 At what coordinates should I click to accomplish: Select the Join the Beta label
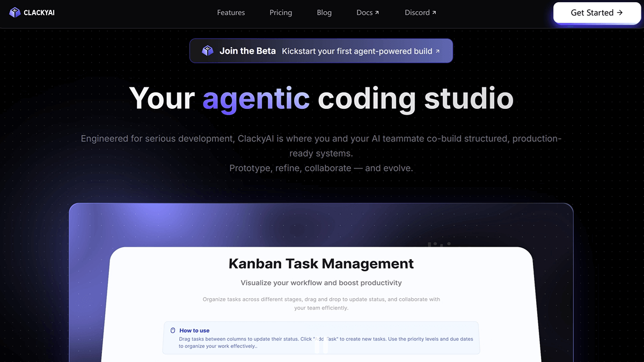[x=247, y=51]
